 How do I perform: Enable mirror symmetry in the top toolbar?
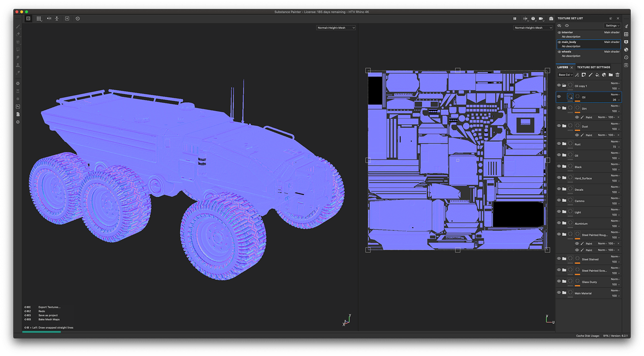[48, 18]
